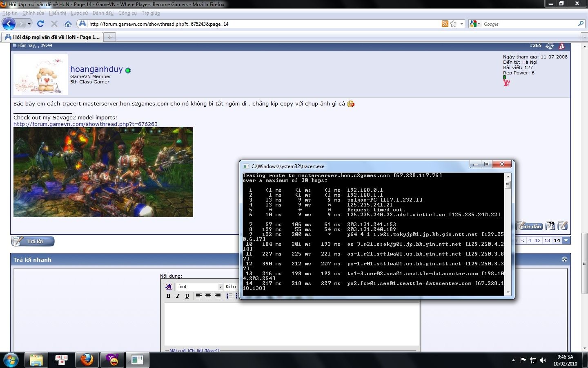This screenshot has height=368, width=588.
Task: Open the font dropdown in editor
Action: click(x=200, y=287)
